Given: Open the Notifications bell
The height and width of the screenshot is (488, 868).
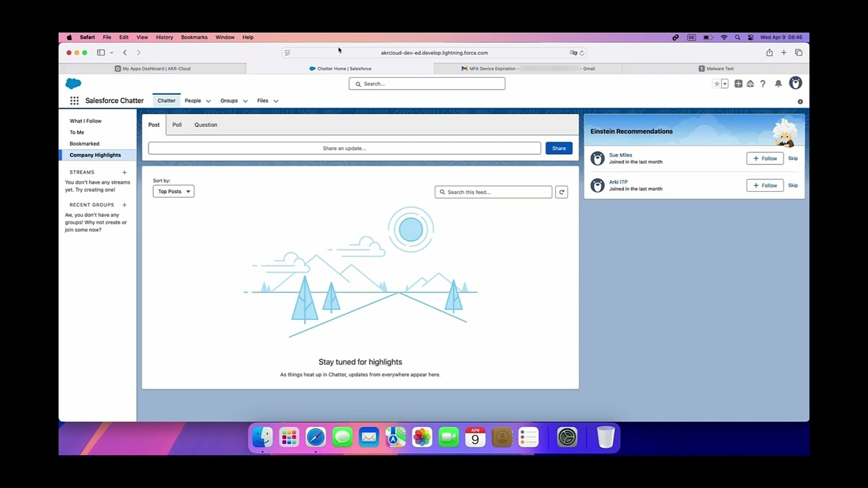Looking at the screenshot, I should (x=778, y=83).
